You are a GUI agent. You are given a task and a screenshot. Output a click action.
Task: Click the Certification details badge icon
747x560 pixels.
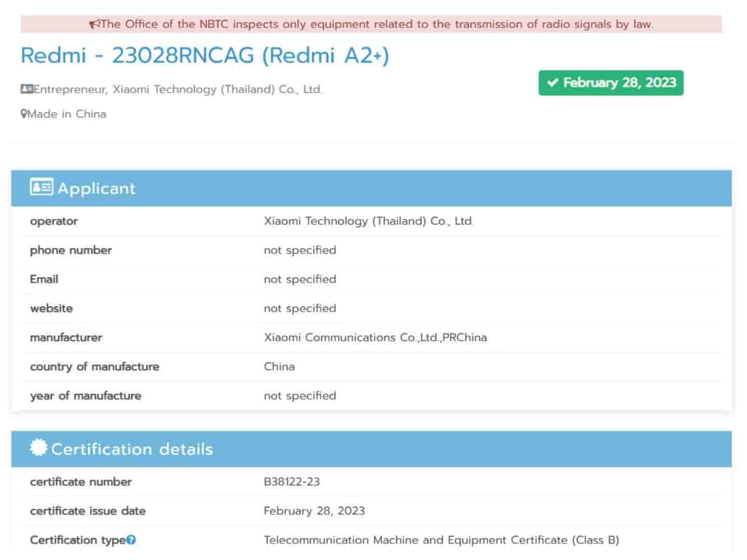pyautogui.click(x=38, y=448)
